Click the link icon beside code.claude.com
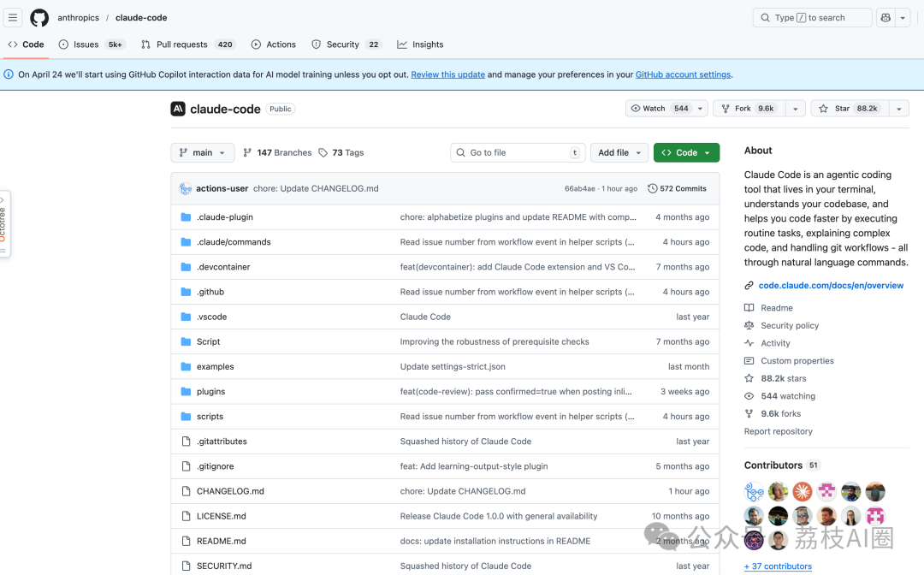 [x=749, y=285]
